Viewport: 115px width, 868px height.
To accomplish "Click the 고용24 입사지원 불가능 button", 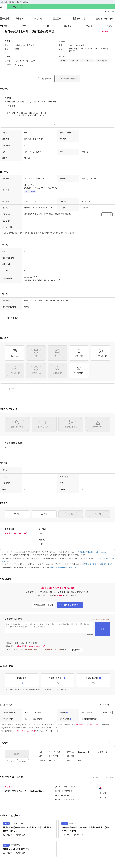I will (x=68, y=79).
